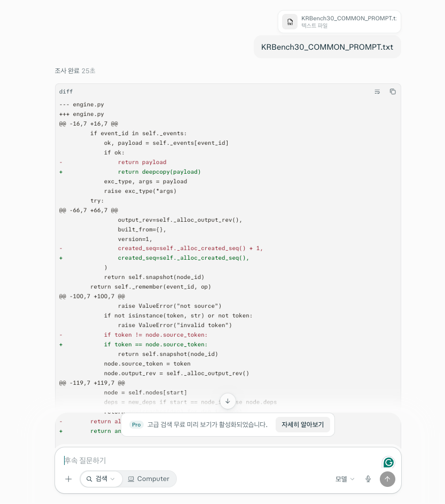Expand the 검색 mode dropdown

[101, 479]
